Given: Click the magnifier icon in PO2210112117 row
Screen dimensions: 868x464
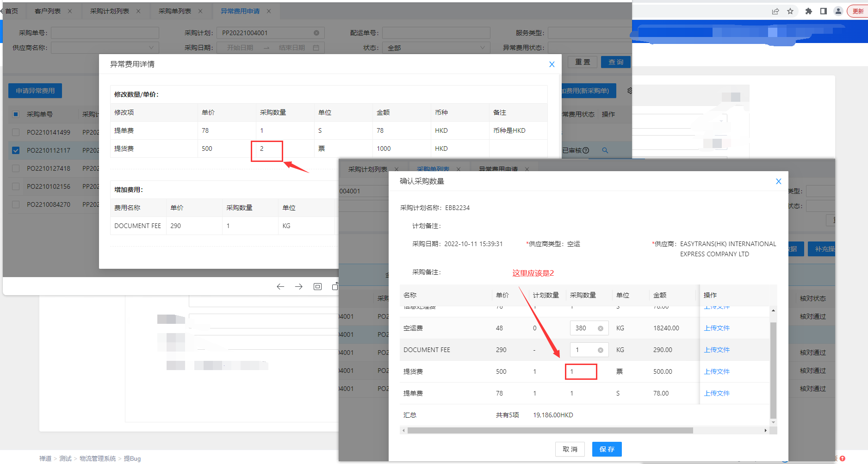Looking at the screenshot, I should (605, 150).
